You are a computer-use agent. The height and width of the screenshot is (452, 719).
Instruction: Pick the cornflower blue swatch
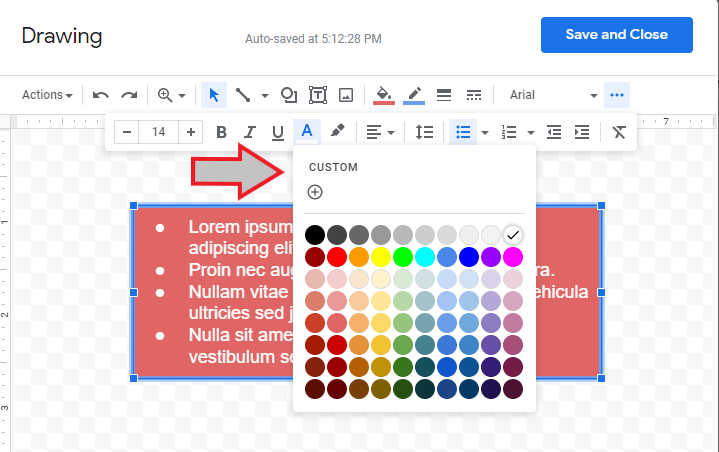[447, 257]
